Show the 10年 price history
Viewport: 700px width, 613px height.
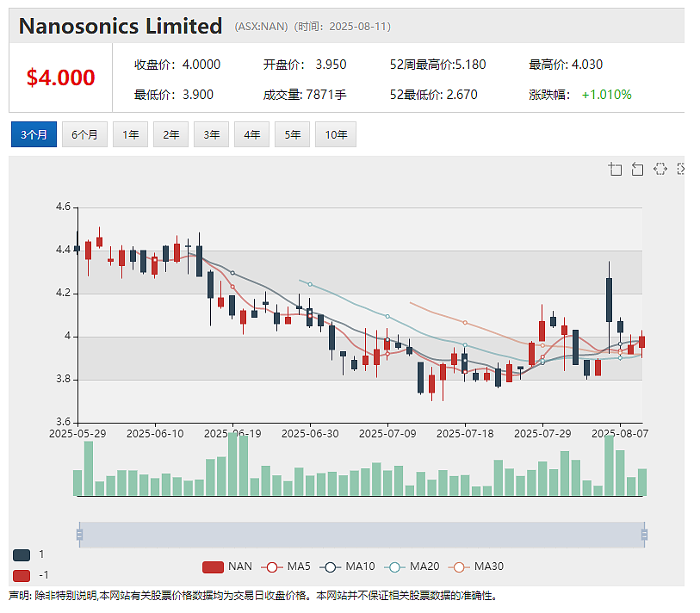click(x=336, y=134)
